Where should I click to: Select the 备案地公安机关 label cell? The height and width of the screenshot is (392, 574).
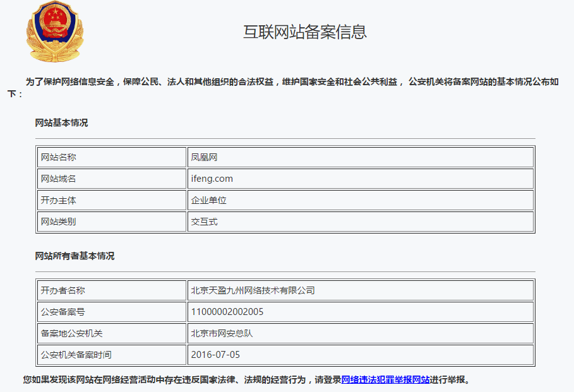(112, 333)
